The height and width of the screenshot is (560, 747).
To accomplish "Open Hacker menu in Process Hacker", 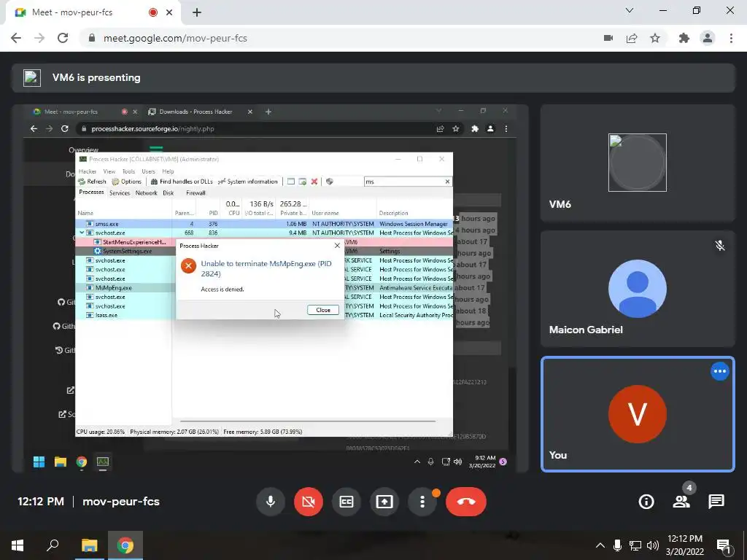I will coord(88,171).
